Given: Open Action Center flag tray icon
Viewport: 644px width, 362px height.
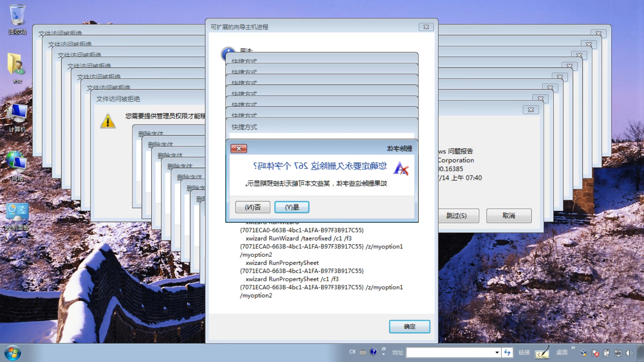Looking at the screenshot, I should pos(595,353).
